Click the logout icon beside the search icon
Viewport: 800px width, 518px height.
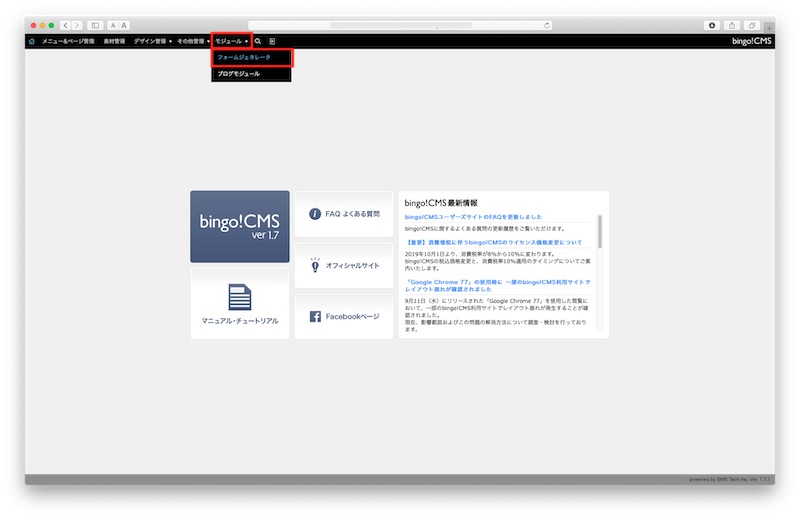(272, 41)
